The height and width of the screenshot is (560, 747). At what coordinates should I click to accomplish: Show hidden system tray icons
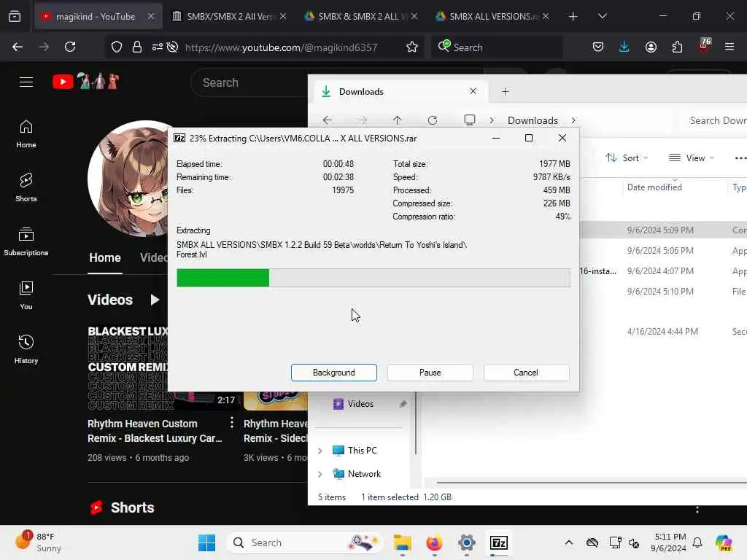tap(569, 542)
